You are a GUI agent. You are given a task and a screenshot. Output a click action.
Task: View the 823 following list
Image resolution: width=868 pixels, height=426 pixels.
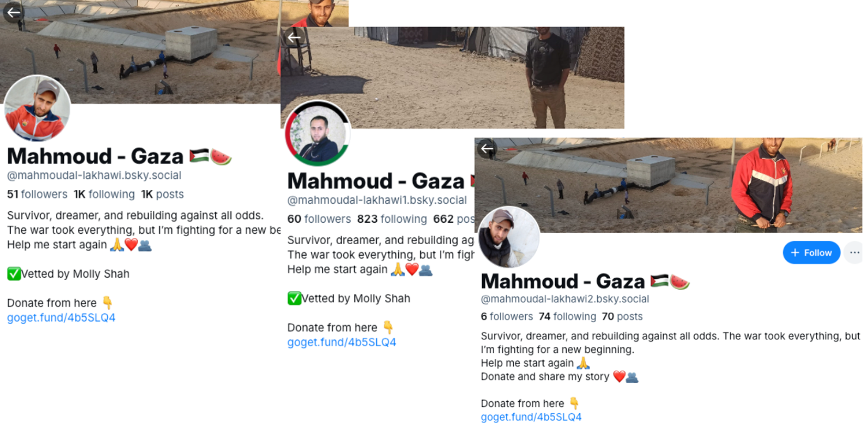[x=392, y=219]
